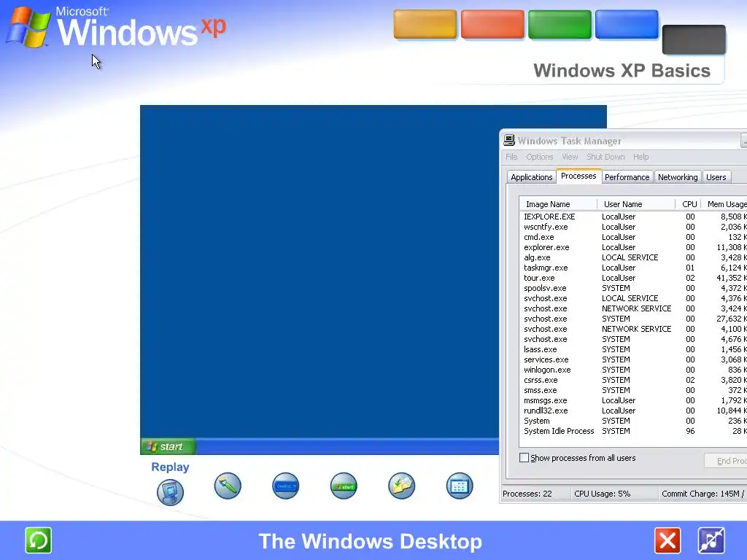Click the Task Manager title bar icon
Viewport: 747px width, 560px height.
(x=509, y=140)
